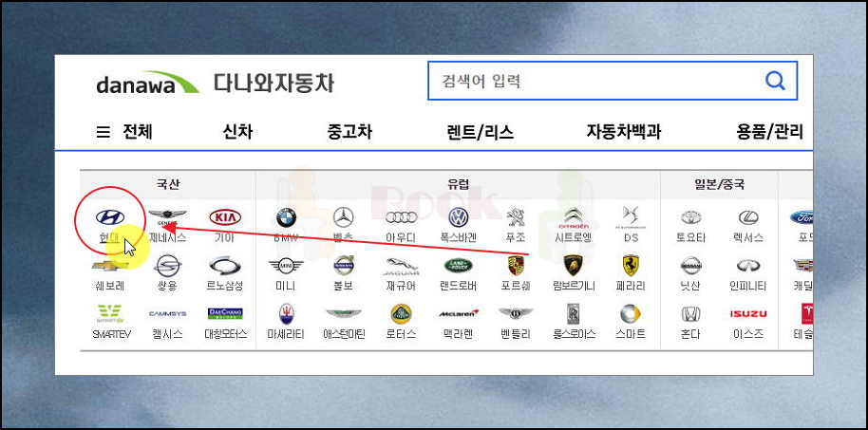Choose the Infiniti logo
868x430 pixels.
748,266
